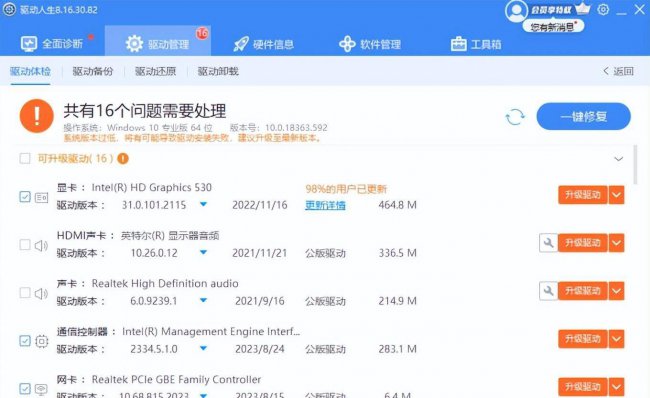
Task: Click the graphics card device icon
Action: 41,197
